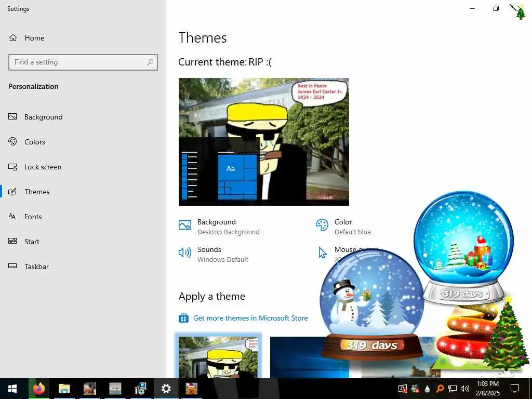The image size is (532, 399).
Task: Open Color Default blue option
Action: click(x=343, y=227)
